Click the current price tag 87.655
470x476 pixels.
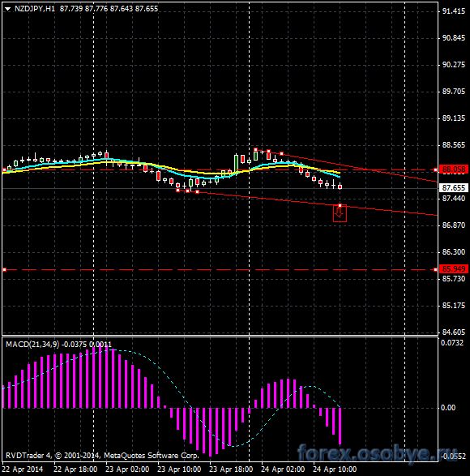coord(453,188)
